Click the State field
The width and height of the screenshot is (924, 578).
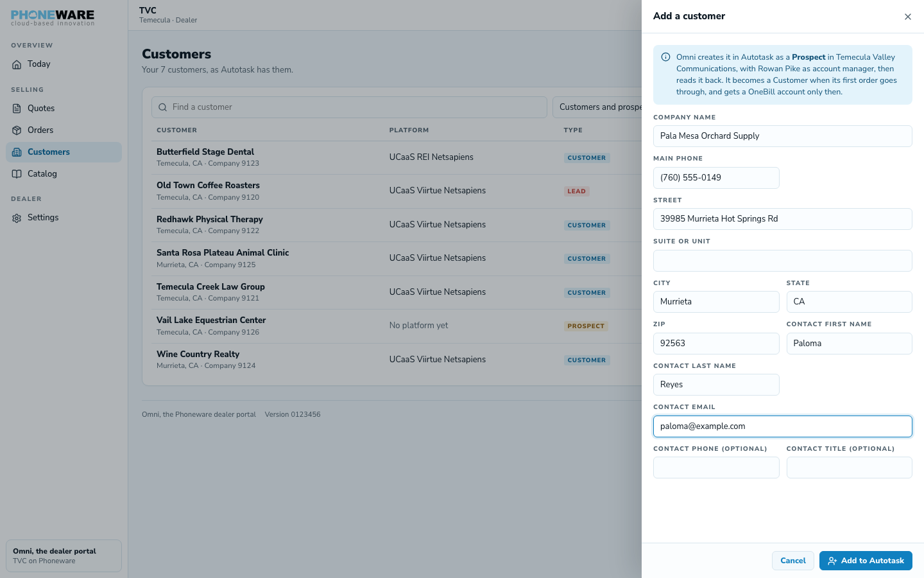coord(850,302)
